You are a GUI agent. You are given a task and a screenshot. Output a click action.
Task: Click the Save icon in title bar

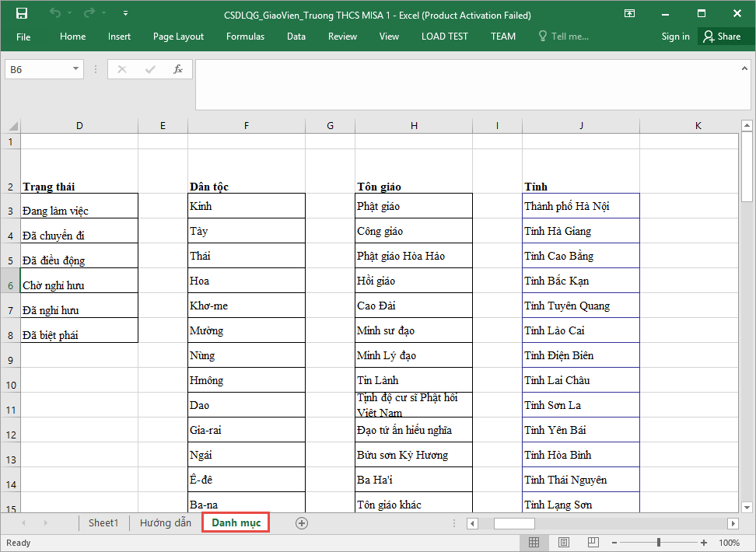coord(22,14)
